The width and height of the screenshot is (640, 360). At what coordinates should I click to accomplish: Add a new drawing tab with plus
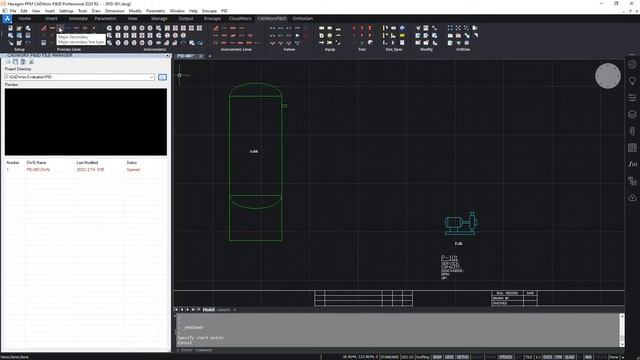click(210, 56)
